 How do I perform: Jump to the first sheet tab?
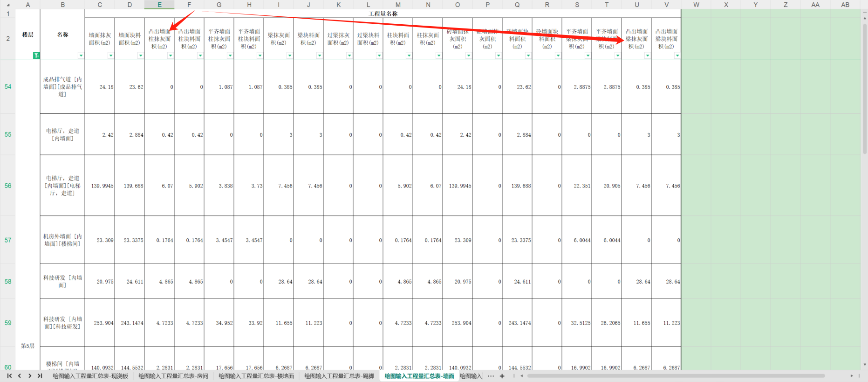coord(9,376)
